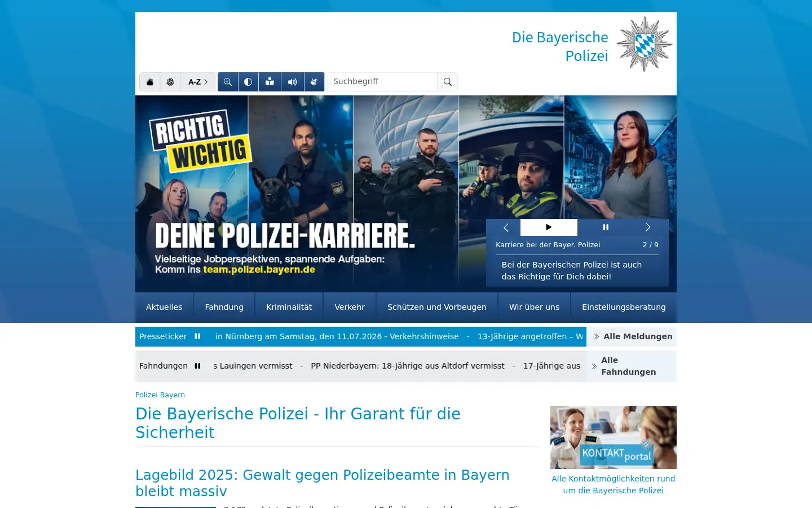Pause the slideshow carousel
The height and width of the screenshot is (508, 812).
pos(606,227)
